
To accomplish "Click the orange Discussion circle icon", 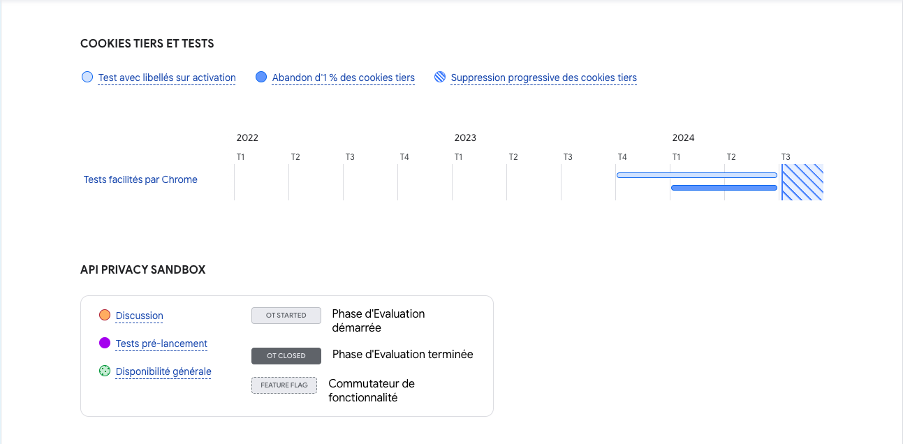I will [105, 316].
